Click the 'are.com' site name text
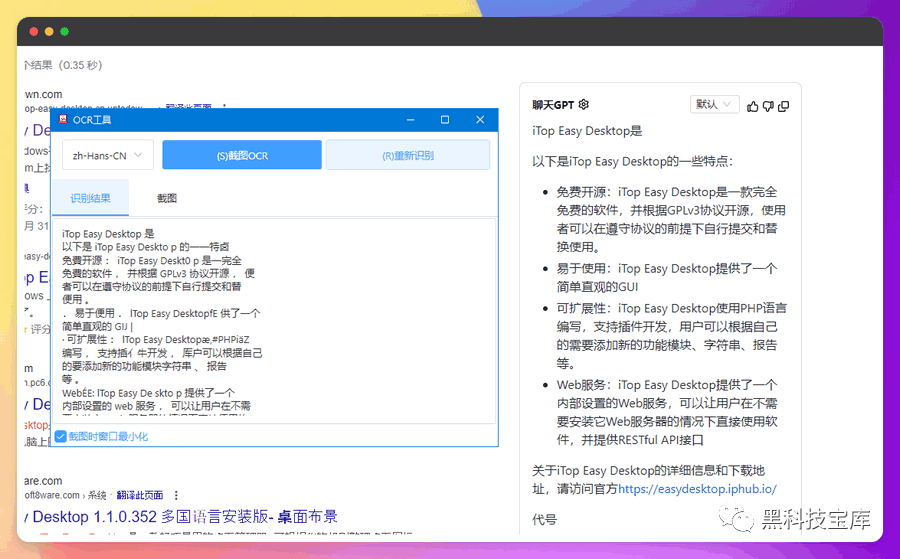900x559 pixels. (x=43, y=481)
